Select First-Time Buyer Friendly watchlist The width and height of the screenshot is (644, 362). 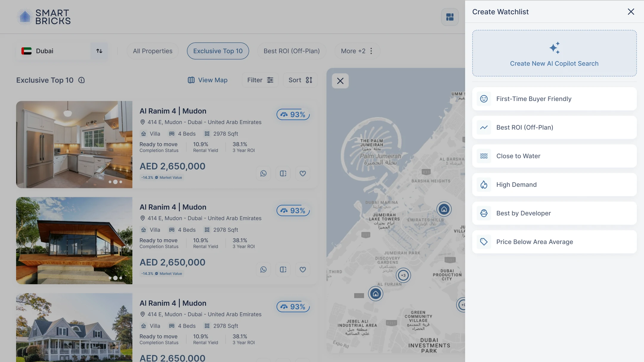554,99
